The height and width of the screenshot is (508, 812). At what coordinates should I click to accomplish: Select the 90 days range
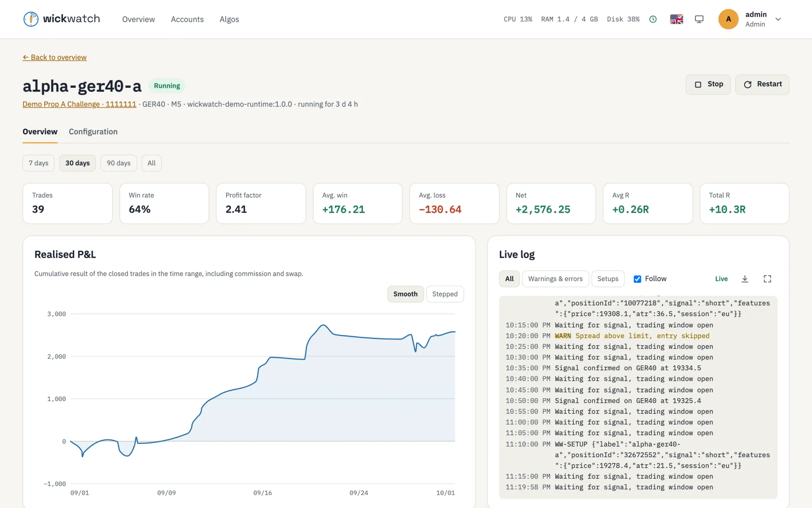pyautogui.click(x=119, y=163)
